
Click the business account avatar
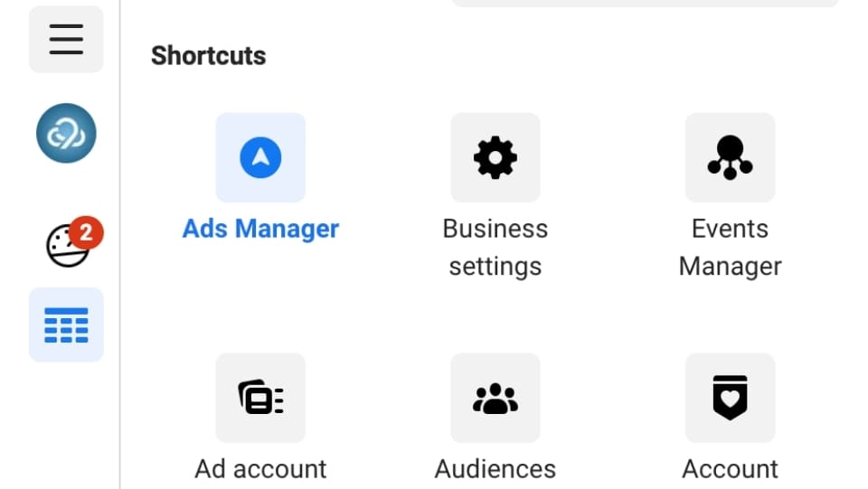pyautogui.click(x=66, y=133)
